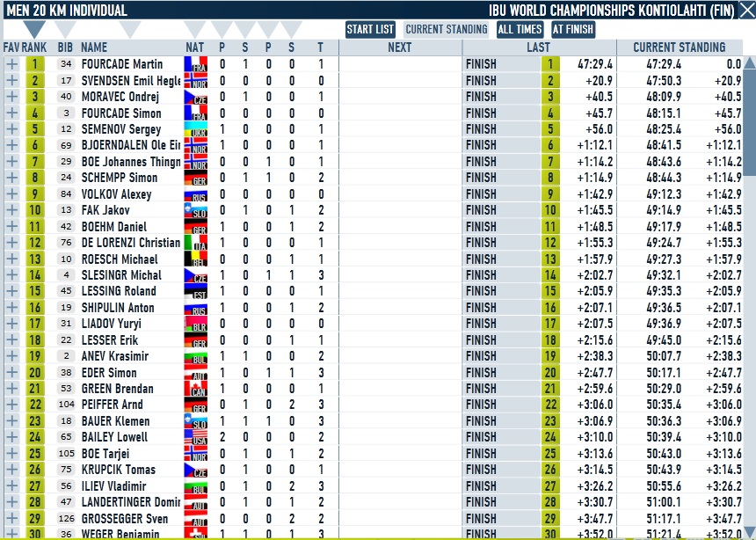The height and width of the screenshot is (540, 756).
Task: Show ALL TIMES view
Action: (x=520, y=29)
